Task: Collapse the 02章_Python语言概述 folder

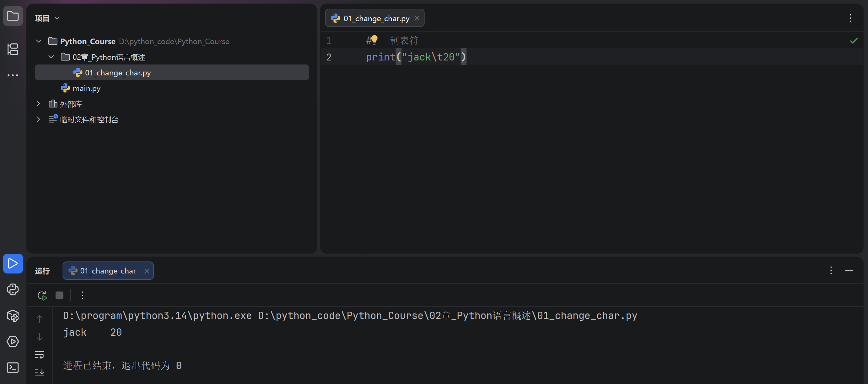Action: [51, 57]
